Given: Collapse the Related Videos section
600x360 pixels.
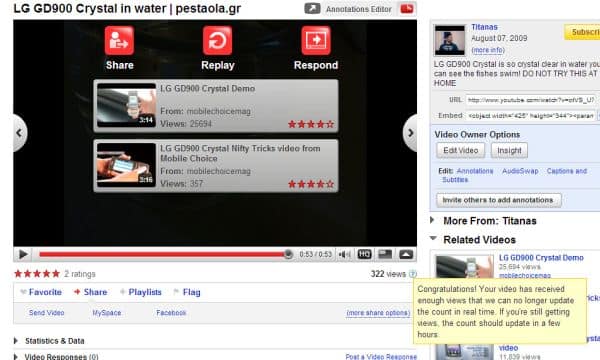Looking at the screenshot, I should pos(473,240).
